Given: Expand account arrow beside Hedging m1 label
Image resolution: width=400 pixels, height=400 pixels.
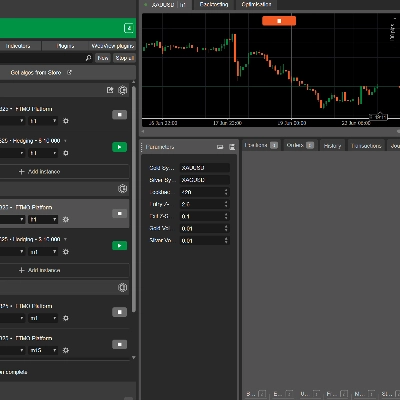Looking at the screenshot, I should (x=65, y=239).
